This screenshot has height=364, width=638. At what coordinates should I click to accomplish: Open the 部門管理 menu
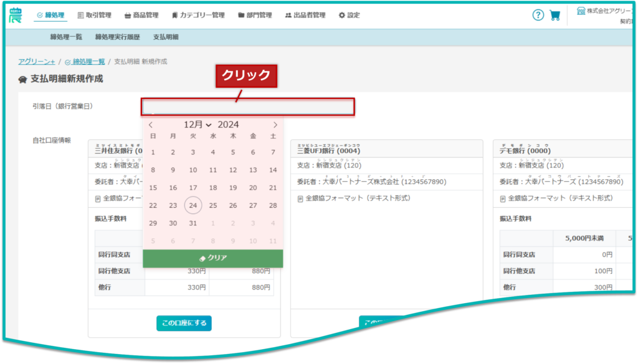coord(255,16)
